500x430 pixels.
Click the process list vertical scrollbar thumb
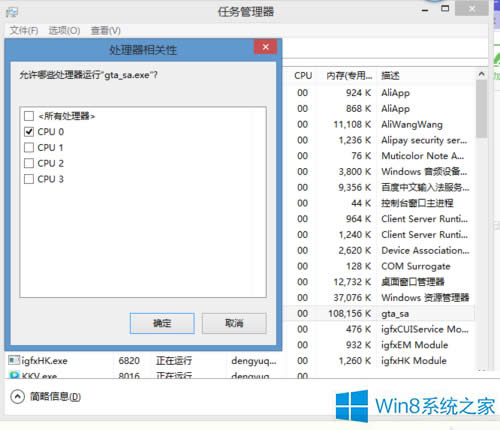[481, 109]
